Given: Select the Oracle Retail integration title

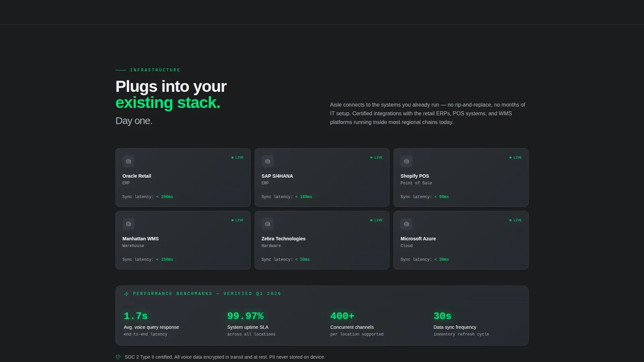Looking at the screenshot, I should [x=137, y=176].
